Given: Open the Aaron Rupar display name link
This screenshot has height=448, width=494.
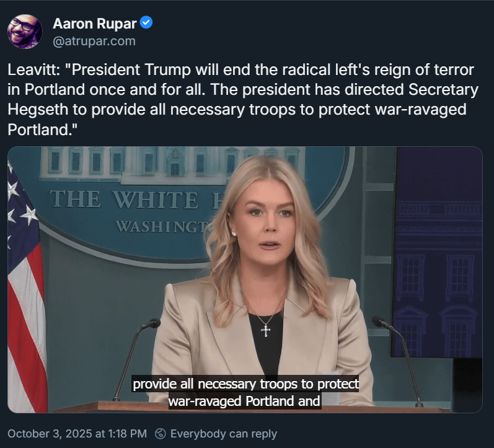Looking at the screenshot, I should tap(94, 24).
